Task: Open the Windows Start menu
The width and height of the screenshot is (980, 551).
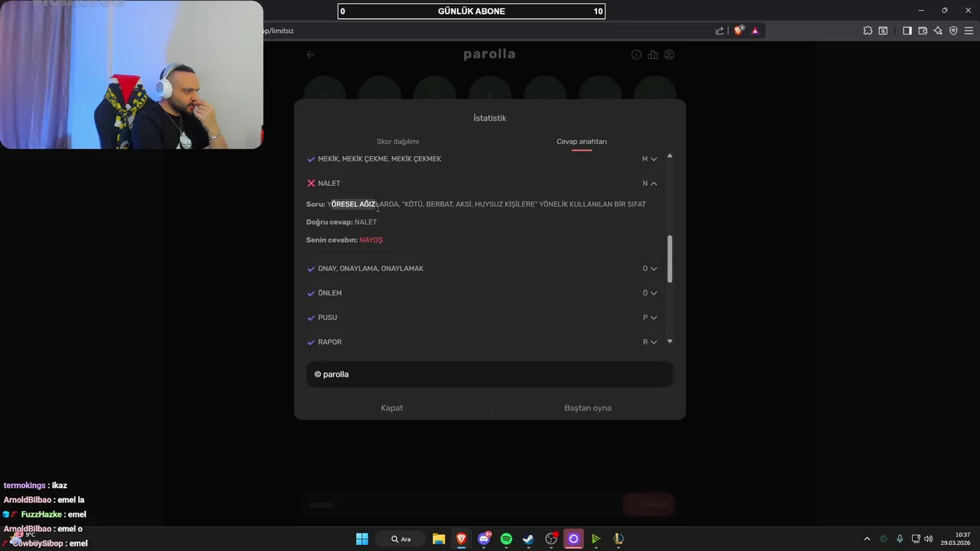Action: point(362,539)
